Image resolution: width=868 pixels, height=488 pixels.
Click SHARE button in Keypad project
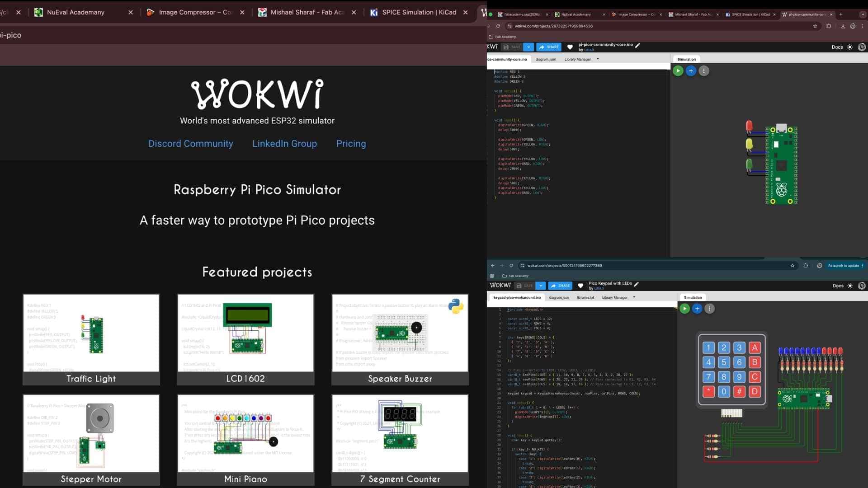click(560, 286)
